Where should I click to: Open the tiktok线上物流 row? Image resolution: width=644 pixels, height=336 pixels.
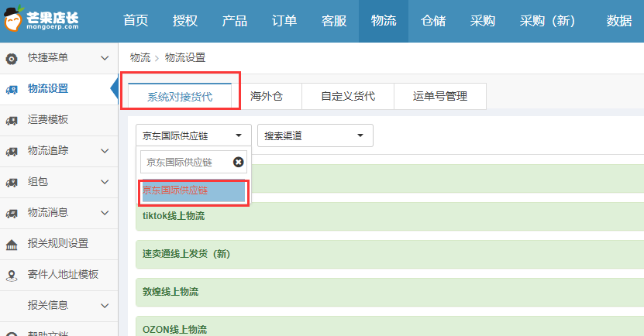click(x=390, y=216)
